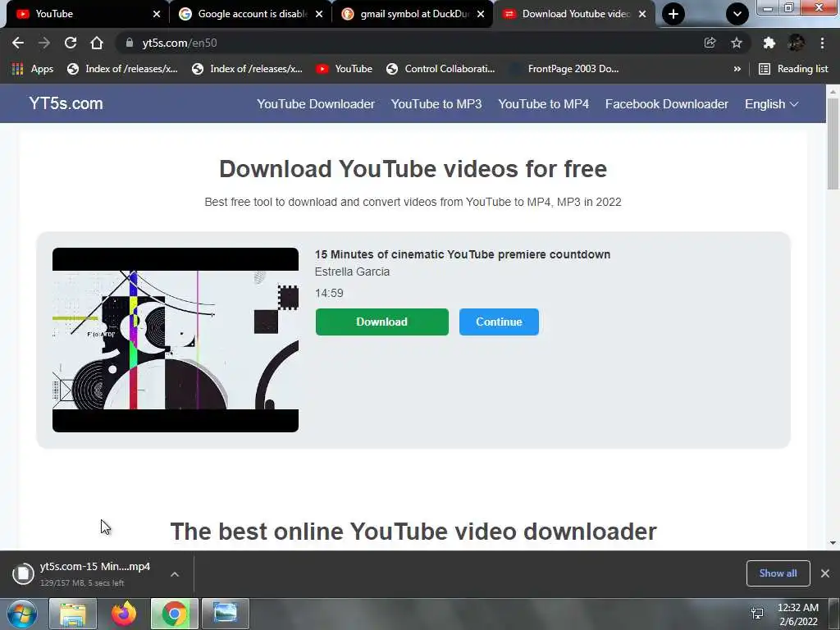The image size is (840, 630).
Task: Open the Chrome profile avatar
Action: click(x=796, y=43)
